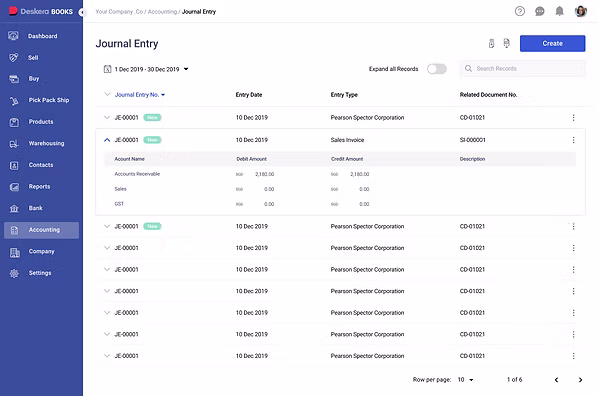The width and height of the screenshot is (598, 396).
Task: Click the Contacts sidebar icon
Action: pyautogui.click(x=14, y=165)
